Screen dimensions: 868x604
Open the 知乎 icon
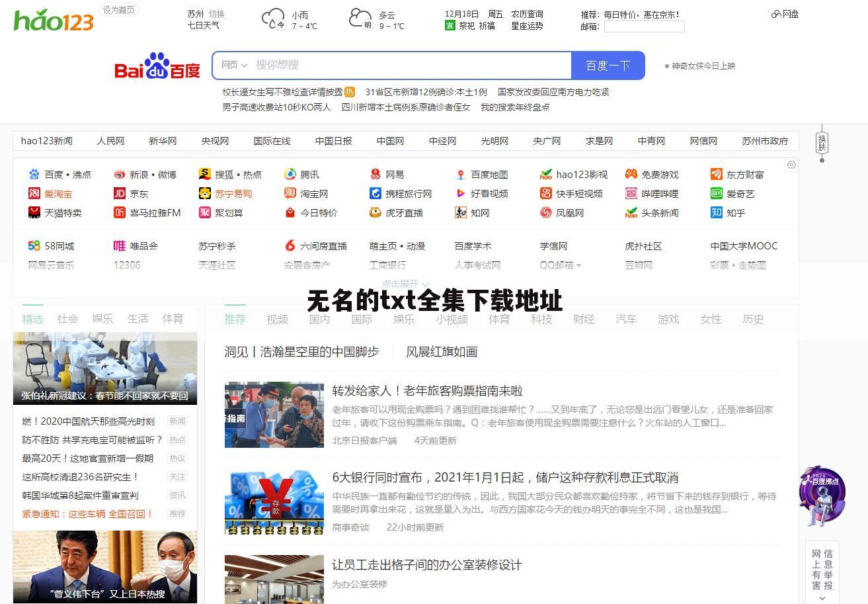717,213
